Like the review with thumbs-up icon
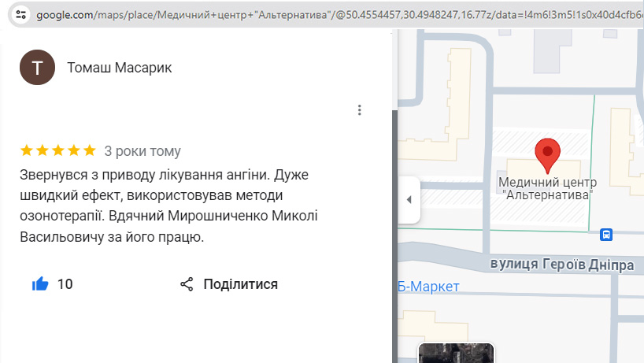 (40, 284)
